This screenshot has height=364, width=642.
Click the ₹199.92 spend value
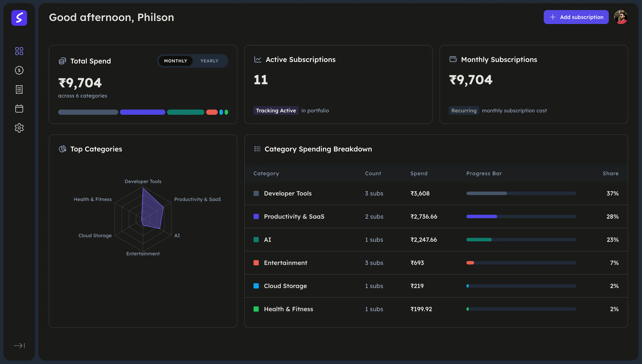(x=421, y=309)
